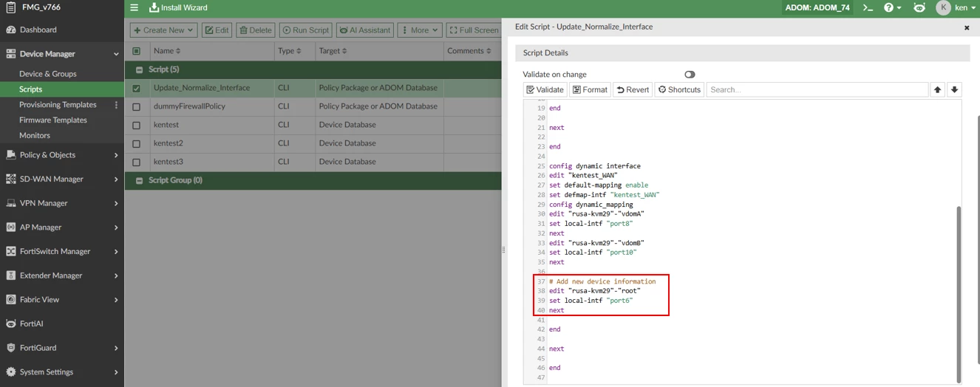
Task: Click the FortiGuard shield icon
Action: click(10, 348)
